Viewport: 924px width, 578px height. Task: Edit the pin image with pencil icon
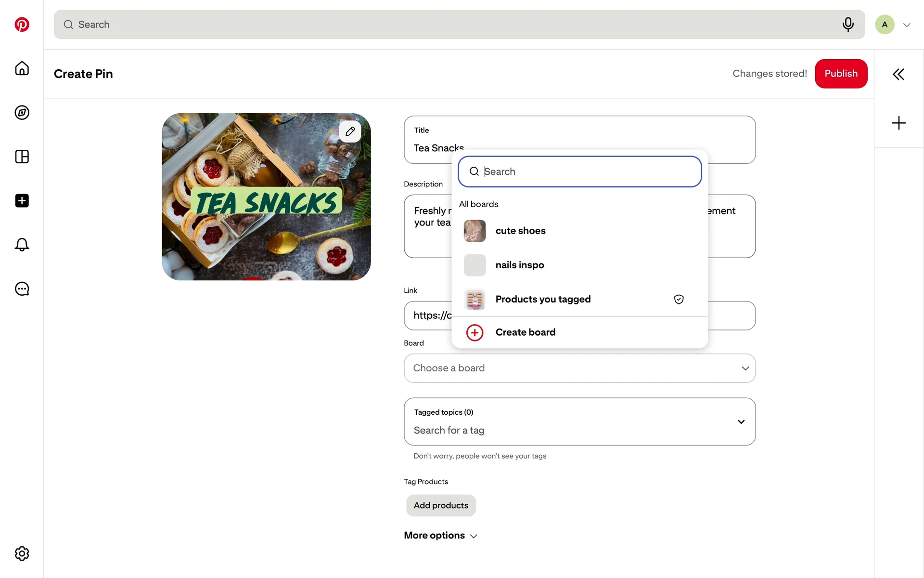click(350, 131)
